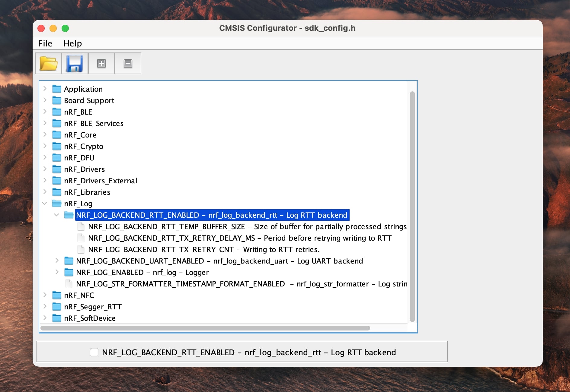Click the folder icon beside NRF_LOG_ENABLED
The width and height of the screenshot is (570, 392).
(69, 272)
